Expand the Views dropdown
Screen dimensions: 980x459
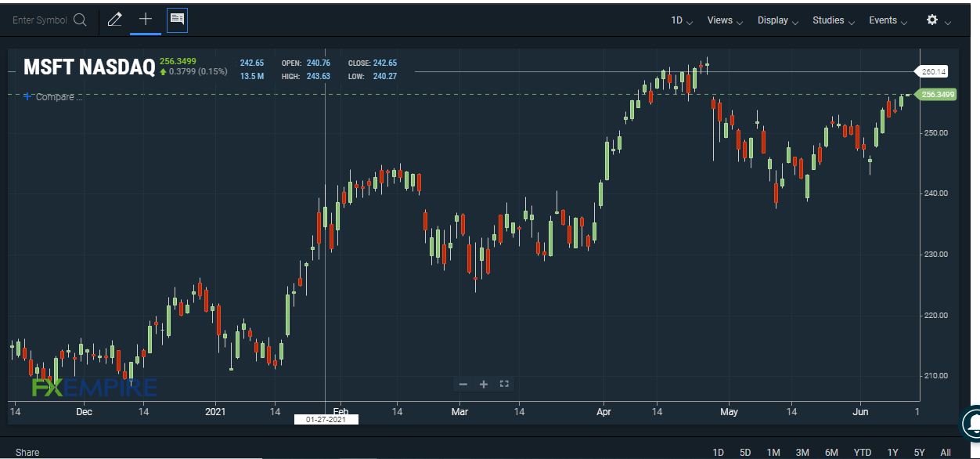tap(725, 20)
